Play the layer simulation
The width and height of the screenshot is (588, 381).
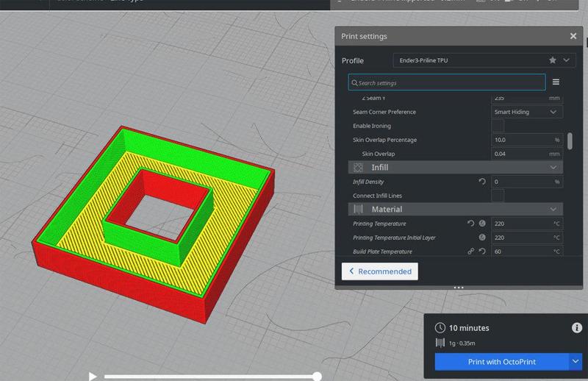click(93, 376)
